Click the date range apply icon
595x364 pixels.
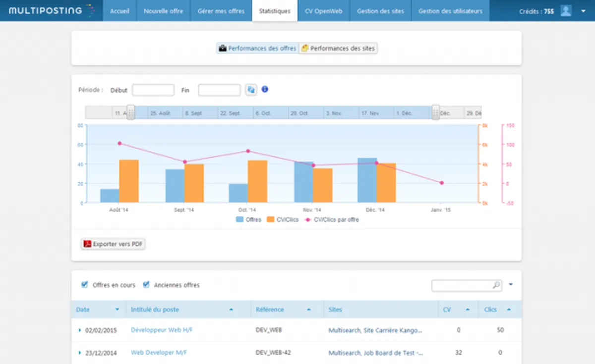coord(251,90)
